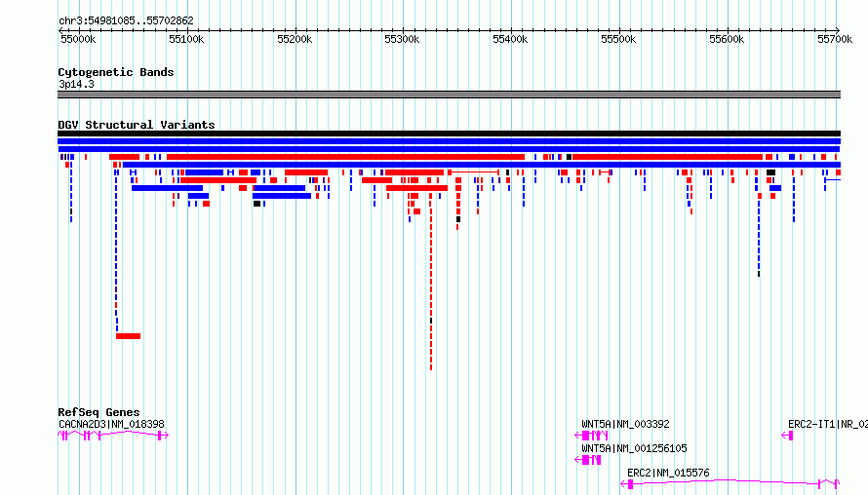Click the CACNA2D3|NM_018398 gene label

coord(111,424)
